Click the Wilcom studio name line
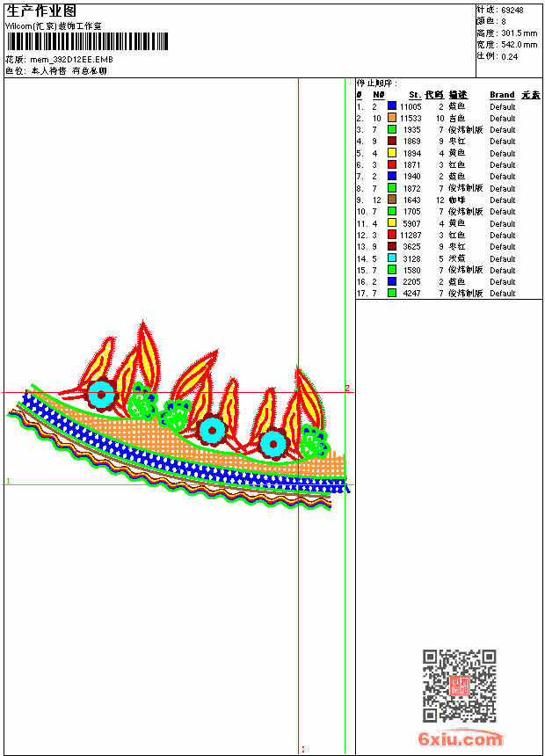 pos(53,26)
